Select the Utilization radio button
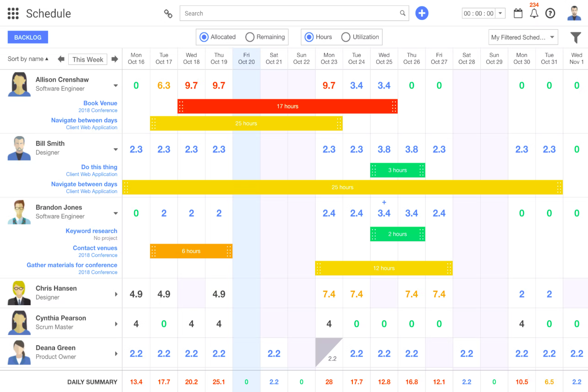Screen dimensions: 588x392 [x=346, y=37]
